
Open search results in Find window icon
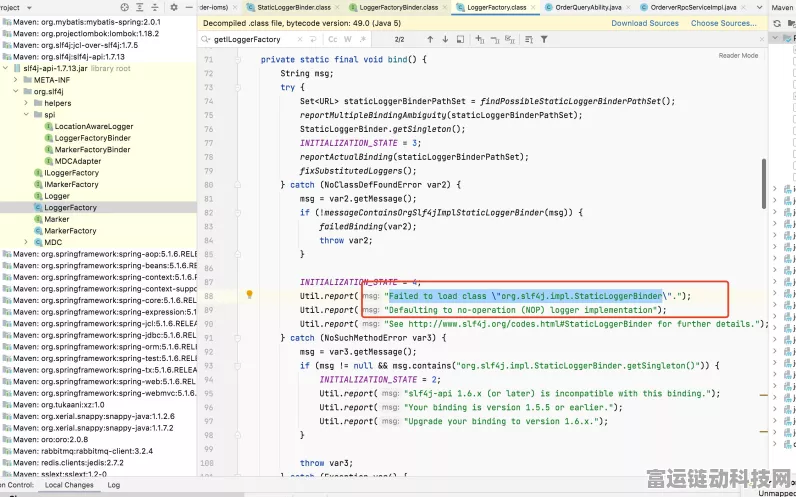[528, 40]
